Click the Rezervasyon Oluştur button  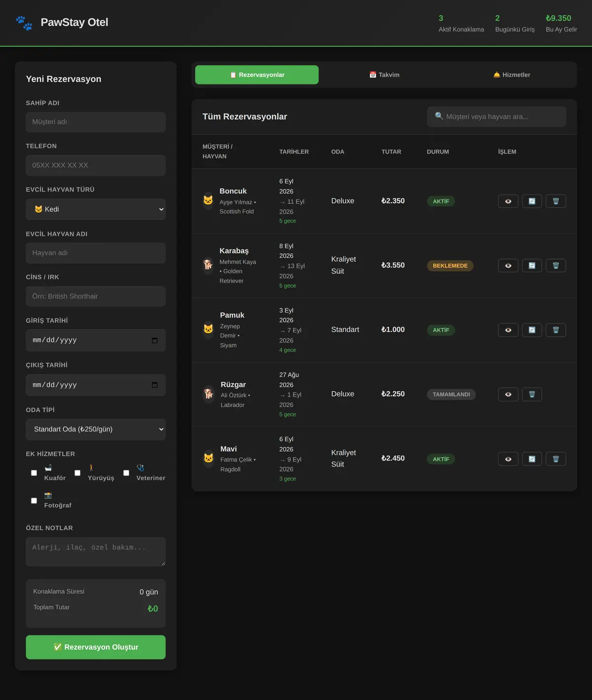click(96, 647)
